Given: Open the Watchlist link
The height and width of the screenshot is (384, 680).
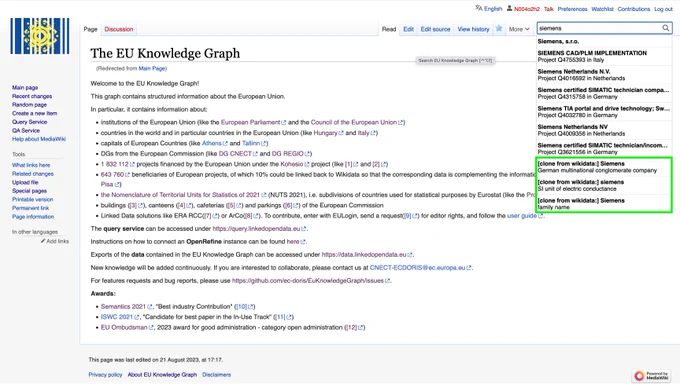Looking at the screenshot, I should 602,9.
